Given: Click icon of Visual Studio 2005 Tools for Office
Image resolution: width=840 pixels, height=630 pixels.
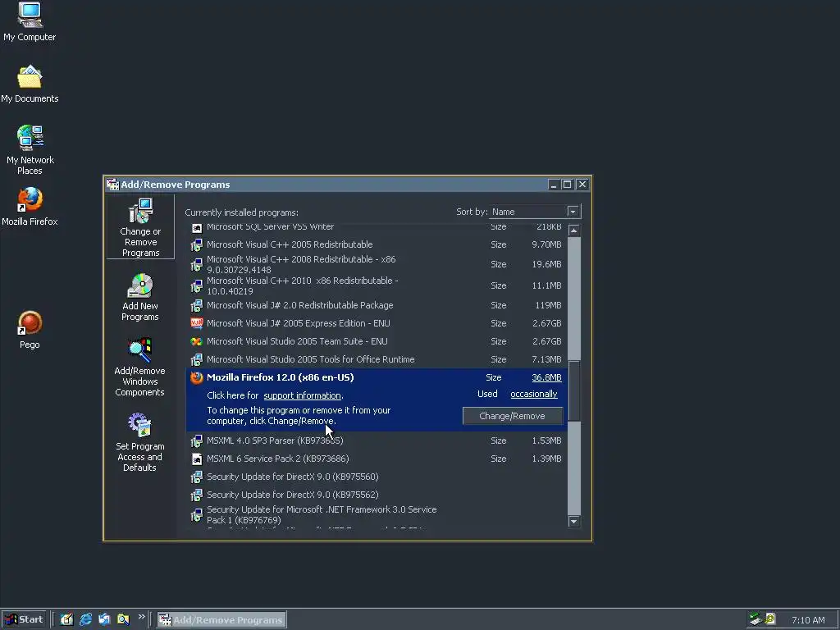Looking at the screenshot, I should point(197,359).
